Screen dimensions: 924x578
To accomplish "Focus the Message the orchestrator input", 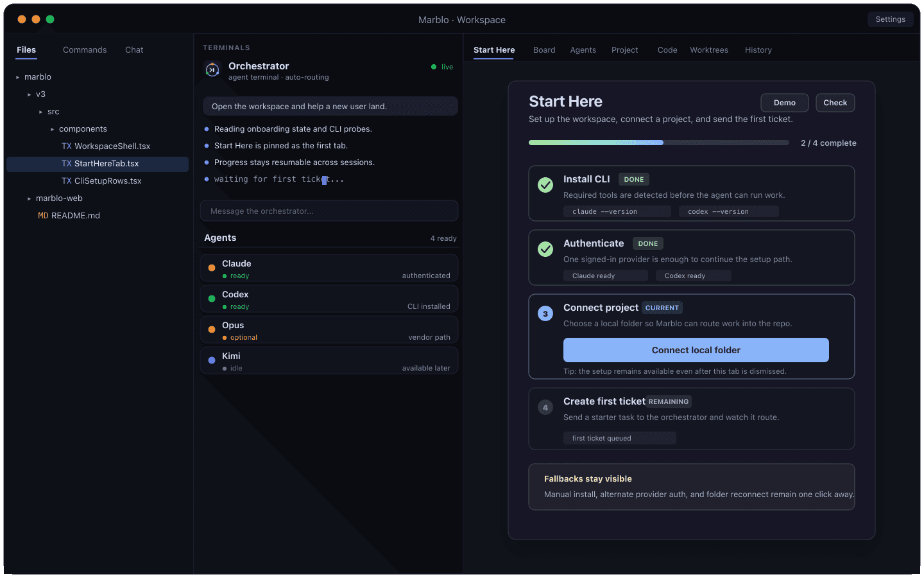I will (329, 211).
